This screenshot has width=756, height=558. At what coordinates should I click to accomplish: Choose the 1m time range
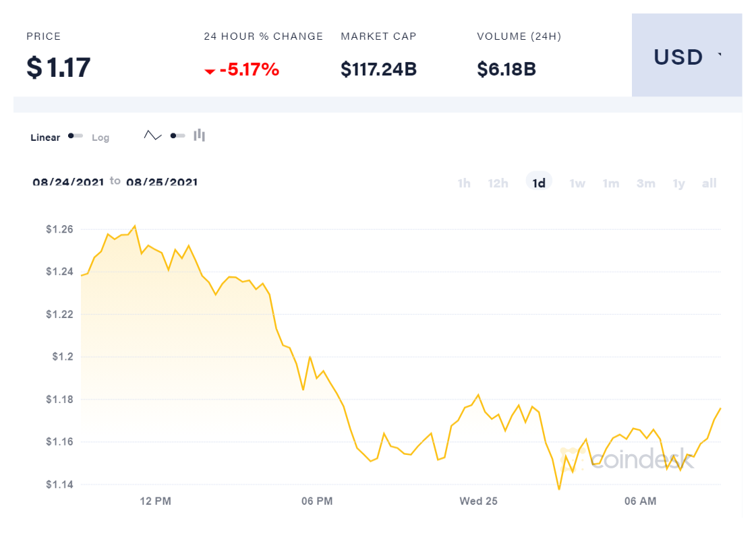point(611,183)
